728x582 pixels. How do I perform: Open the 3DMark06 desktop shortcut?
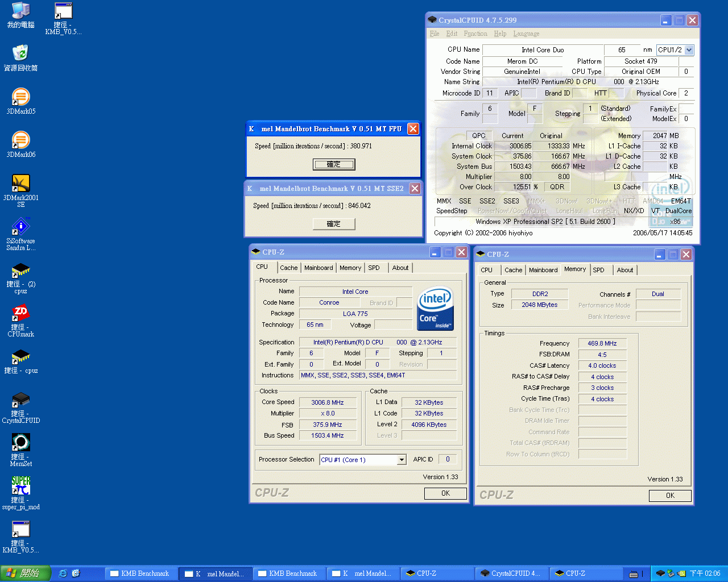click(20, 140)
